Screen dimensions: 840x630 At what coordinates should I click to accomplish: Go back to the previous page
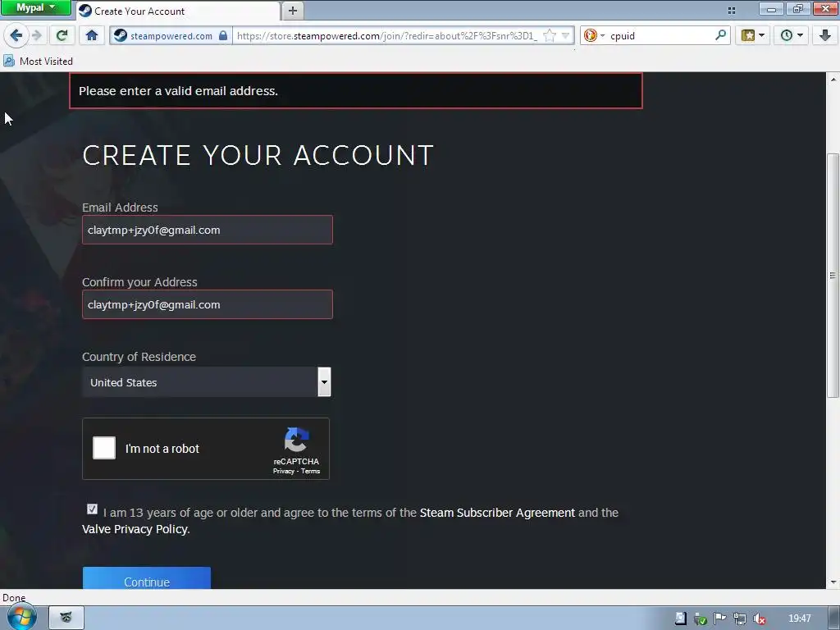16,36
